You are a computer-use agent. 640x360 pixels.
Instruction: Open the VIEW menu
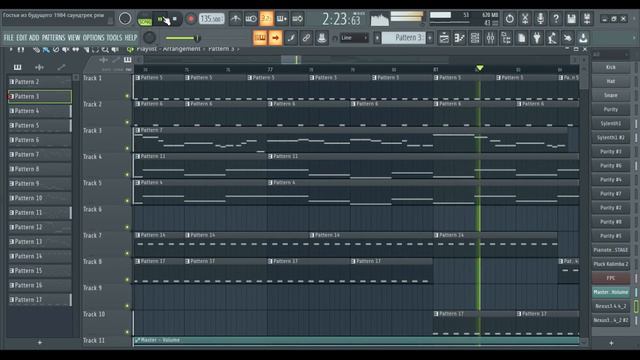point(74,38)
